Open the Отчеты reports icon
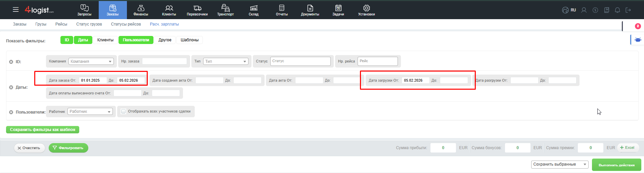Viewport: 644px width, 173px height. 282,8
